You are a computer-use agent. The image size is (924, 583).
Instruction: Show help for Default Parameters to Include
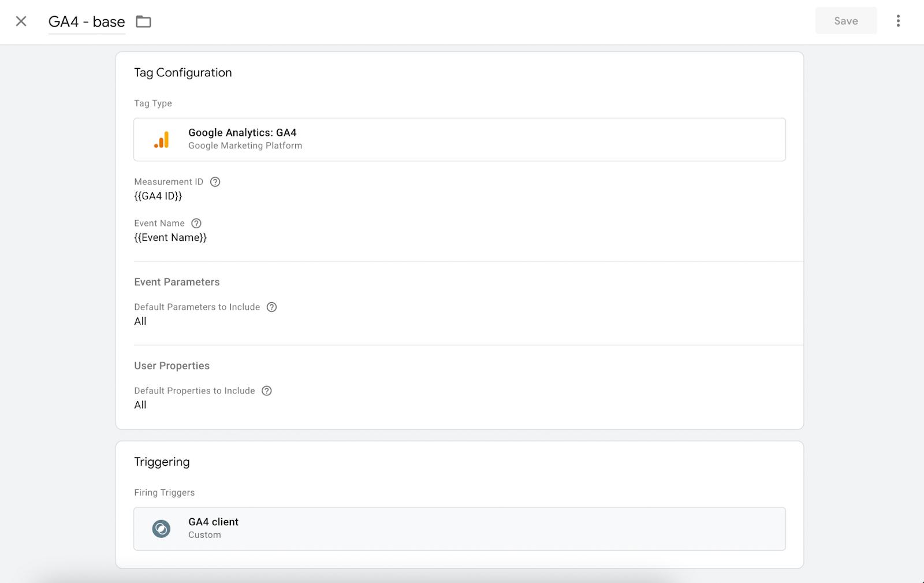tap(272, 307)
